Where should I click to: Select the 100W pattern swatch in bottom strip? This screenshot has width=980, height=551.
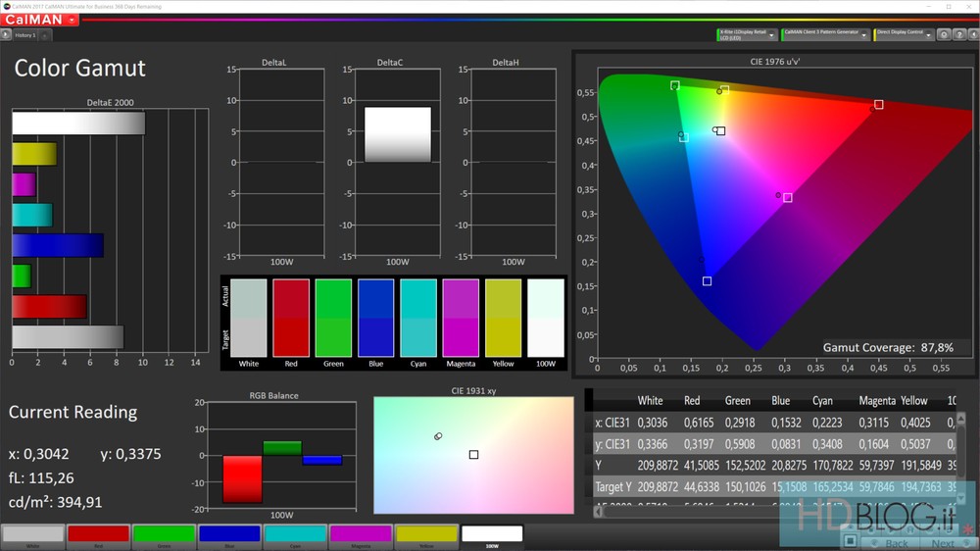(x=492, y=535)
